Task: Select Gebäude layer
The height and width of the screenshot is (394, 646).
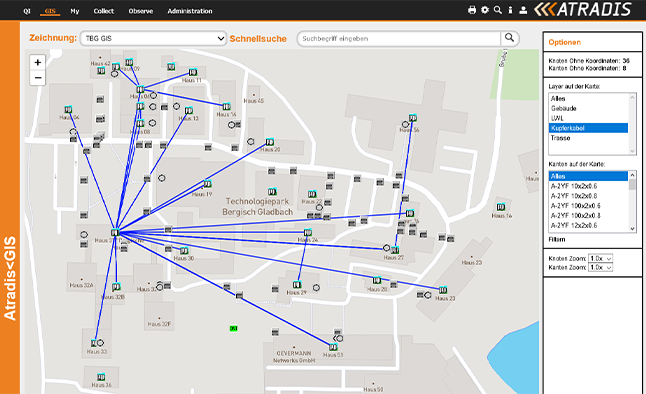Action: coord(588,108)
